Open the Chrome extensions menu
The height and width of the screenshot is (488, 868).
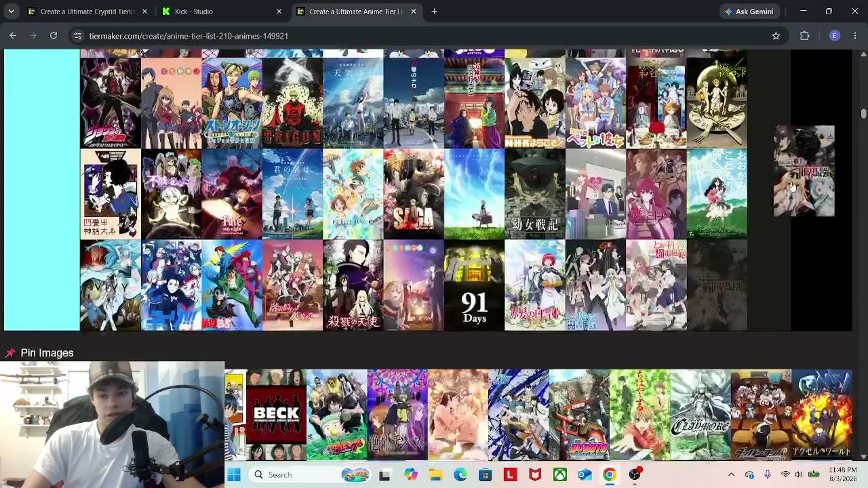click(805, 36)
